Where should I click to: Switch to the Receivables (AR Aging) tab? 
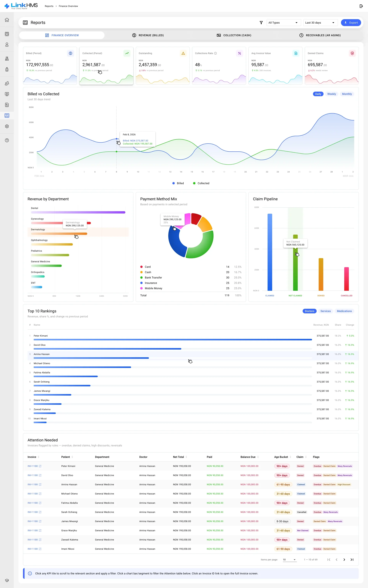pos(320,35)
